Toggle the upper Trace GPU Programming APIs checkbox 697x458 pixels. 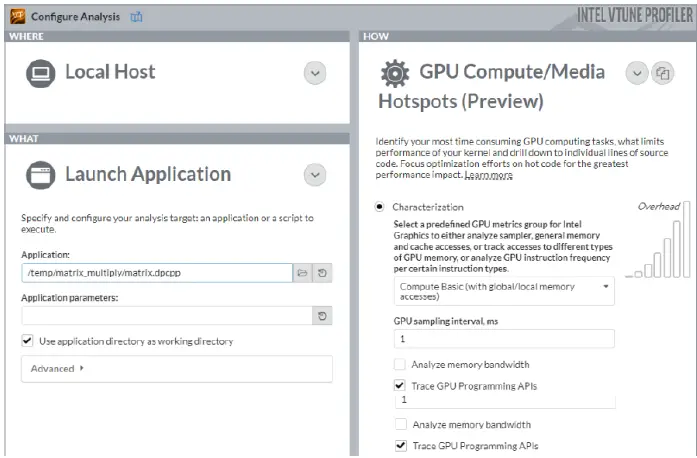coord(400,386)
